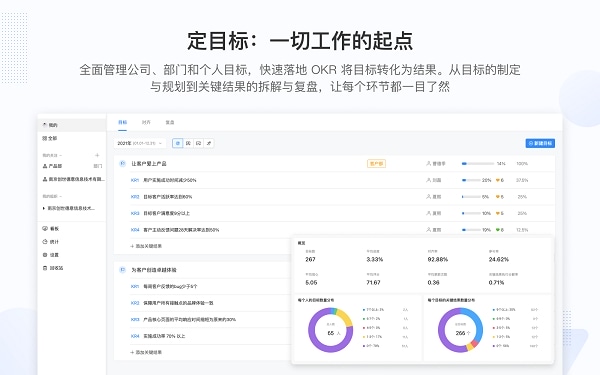Click the O icon of 为客户创造卓越体验
600x375 pixels.
click(122, 270)
